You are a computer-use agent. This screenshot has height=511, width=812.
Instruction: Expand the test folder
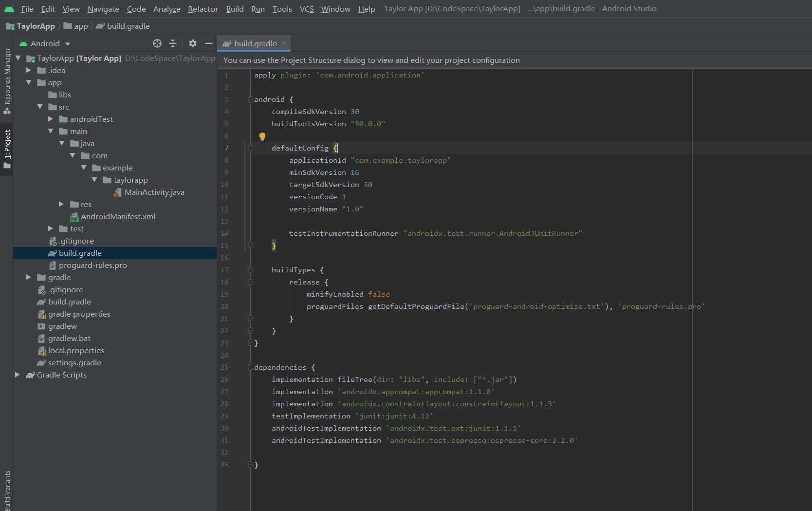pos(51,228)
